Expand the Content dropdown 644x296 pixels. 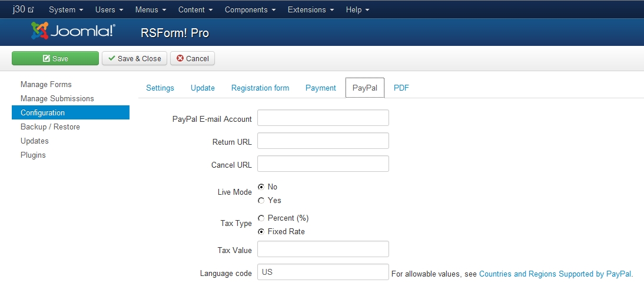(195, 9)
